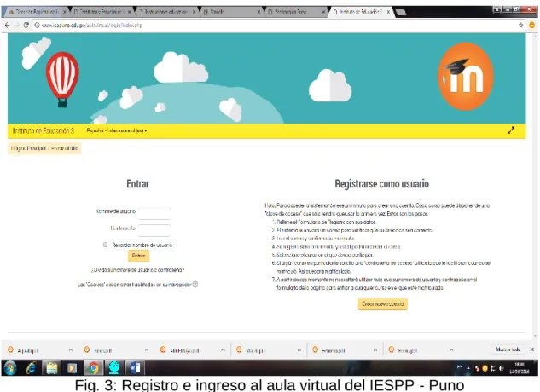Switch to the Instituciones educativas tab

click(165, 12)
